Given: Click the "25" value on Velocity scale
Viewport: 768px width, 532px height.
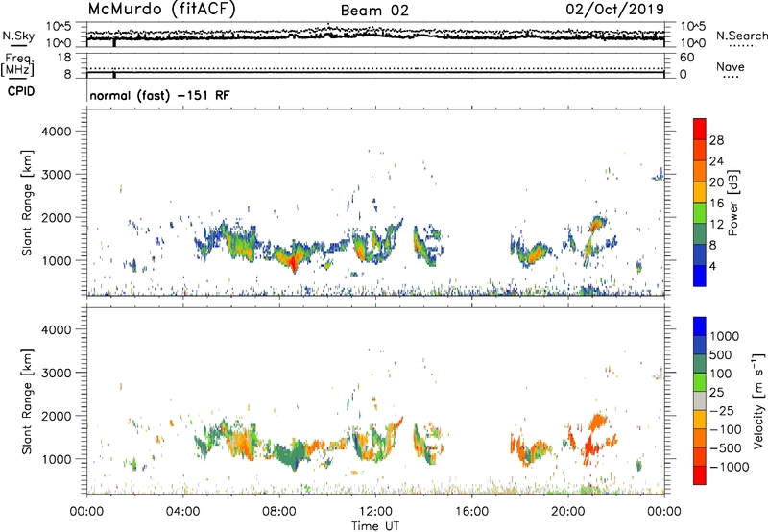Looking at the screenshot, I should 716,393.
